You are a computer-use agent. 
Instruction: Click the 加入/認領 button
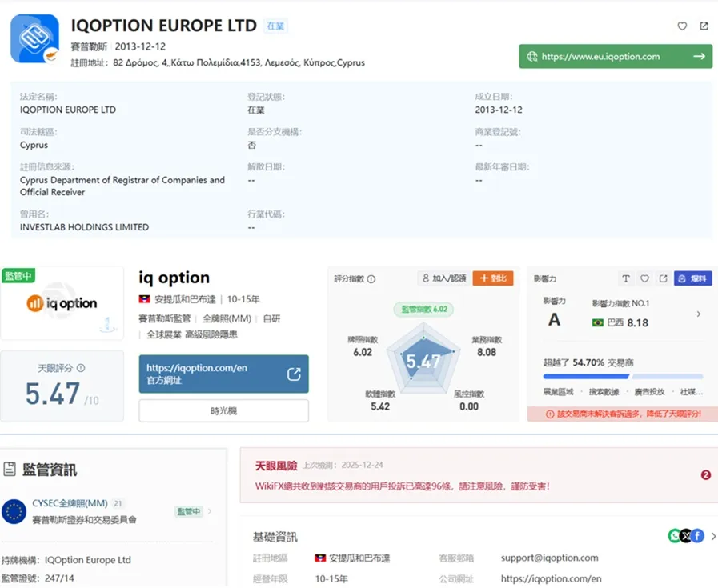(x=443, y=278)
